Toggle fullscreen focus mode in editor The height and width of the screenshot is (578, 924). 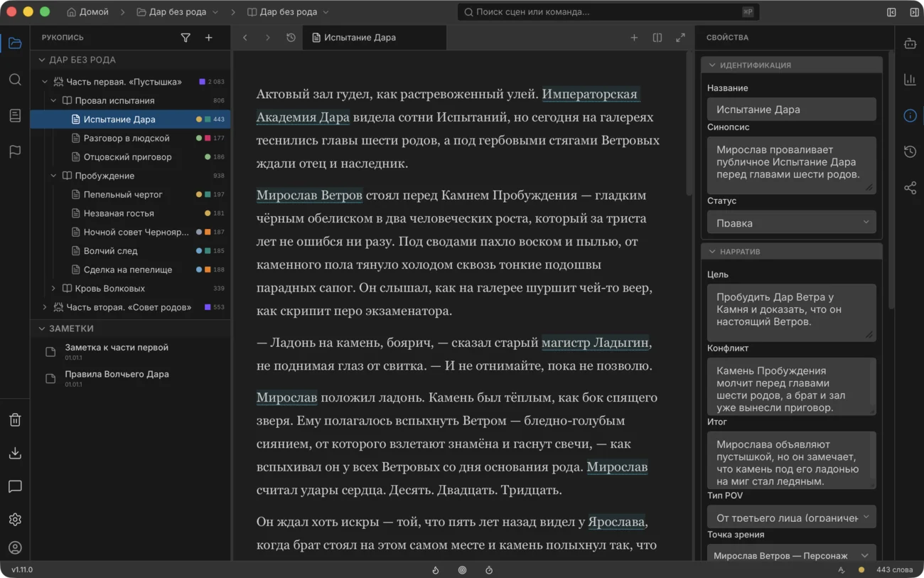click(680, 38)
